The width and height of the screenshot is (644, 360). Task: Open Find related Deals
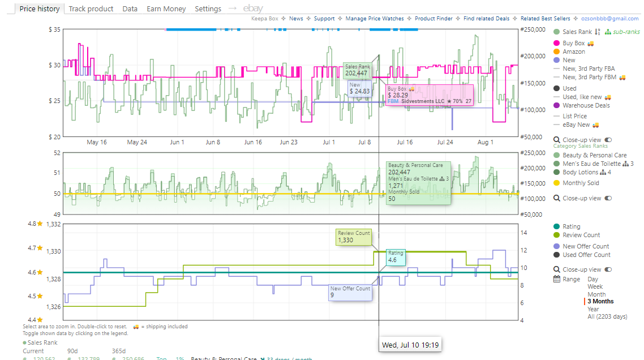486,19
